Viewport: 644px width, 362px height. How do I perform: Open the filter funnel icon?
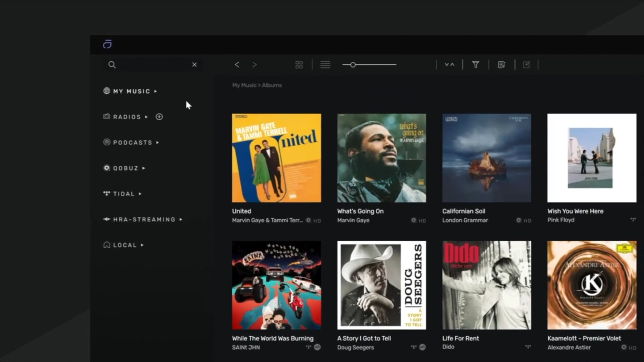tap(475, 65)
